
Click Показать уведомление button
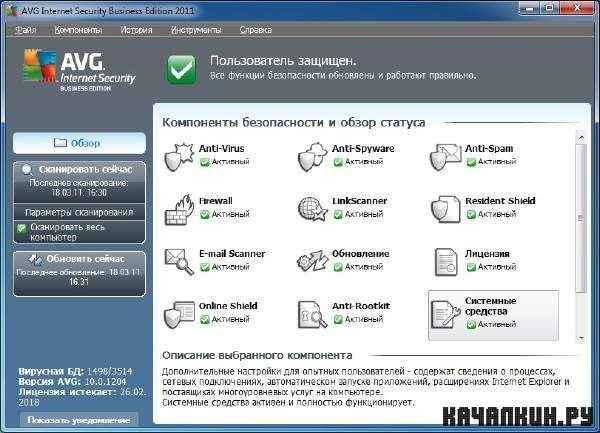click(79, 420)
